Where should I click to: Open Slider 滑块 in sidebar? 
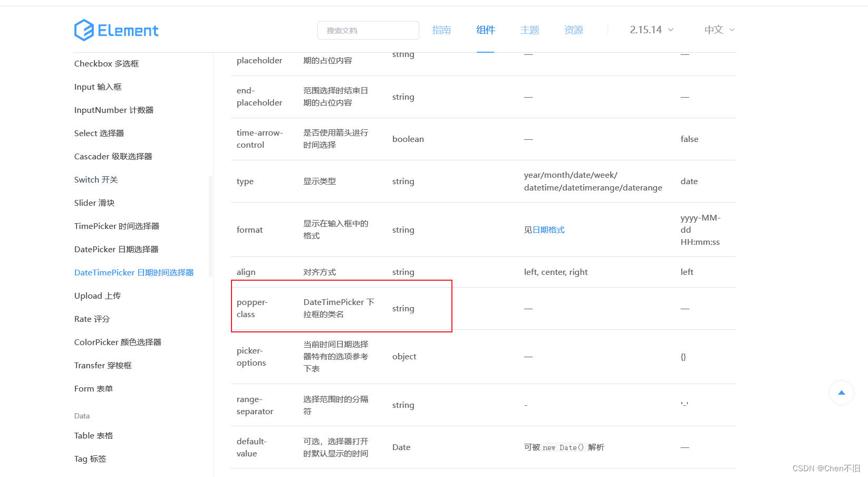tap(94, 203)
